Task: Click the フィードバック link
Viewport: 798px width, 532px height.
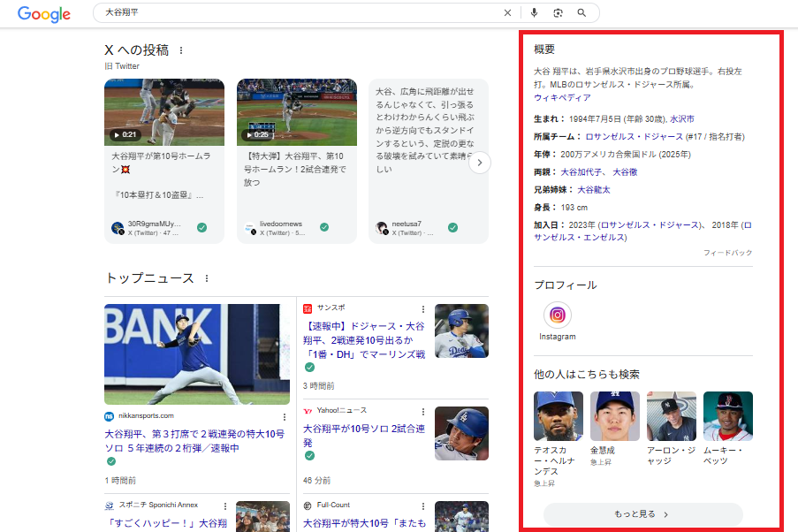Action: [x=728, y=253]
